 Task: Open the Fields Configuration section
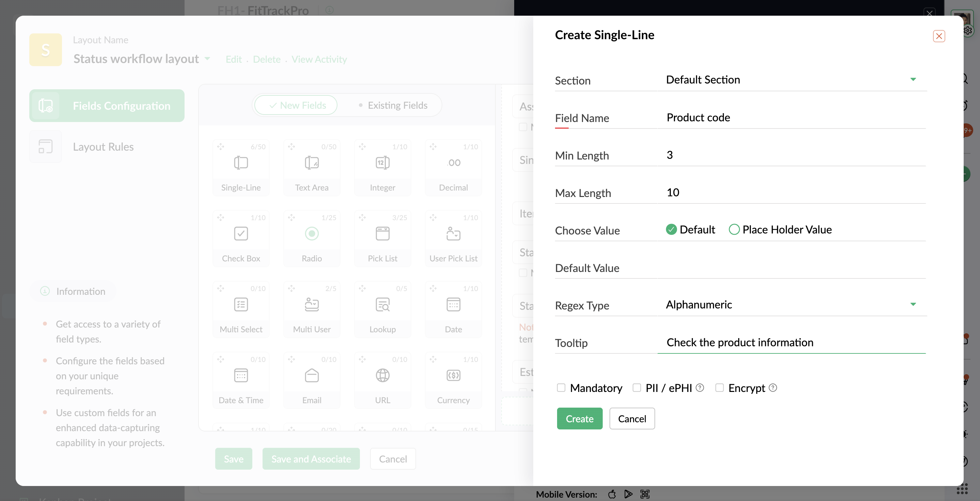pyautogui.click(x=107, y=105)
